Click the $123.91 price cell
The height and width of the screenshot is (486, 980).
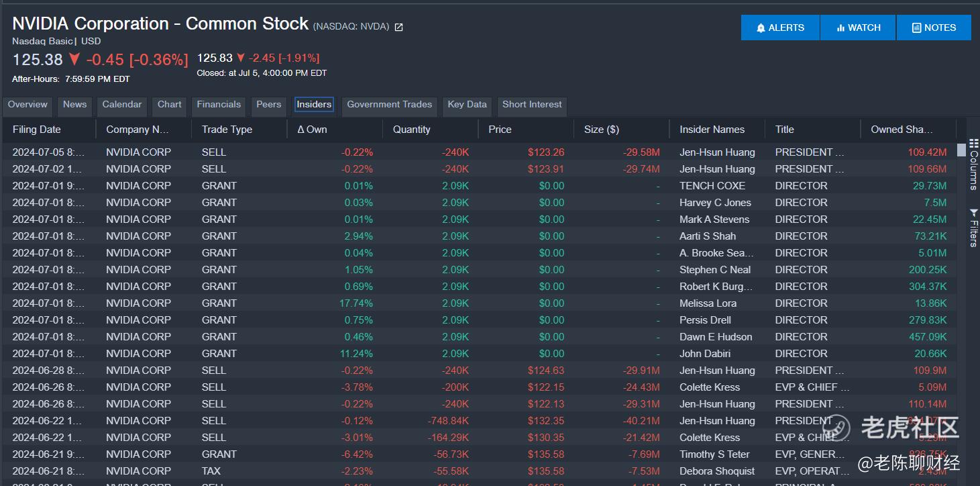pos(546,169)
